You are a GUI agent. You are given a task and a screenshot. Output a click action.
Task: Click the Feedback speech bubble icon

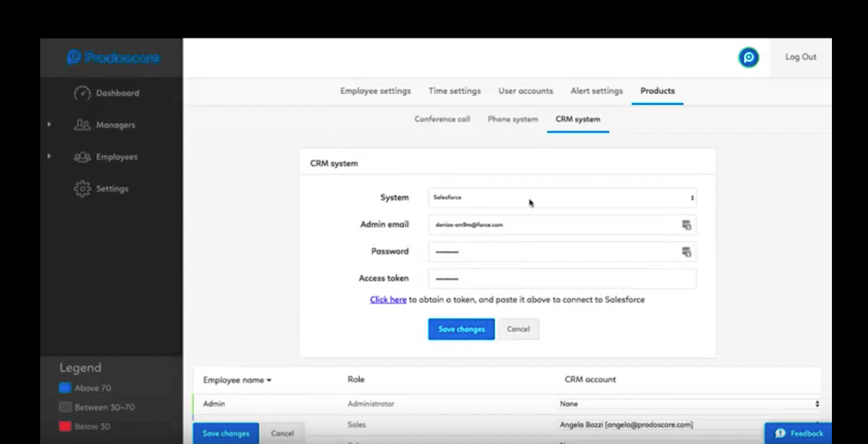click(780, 433)
